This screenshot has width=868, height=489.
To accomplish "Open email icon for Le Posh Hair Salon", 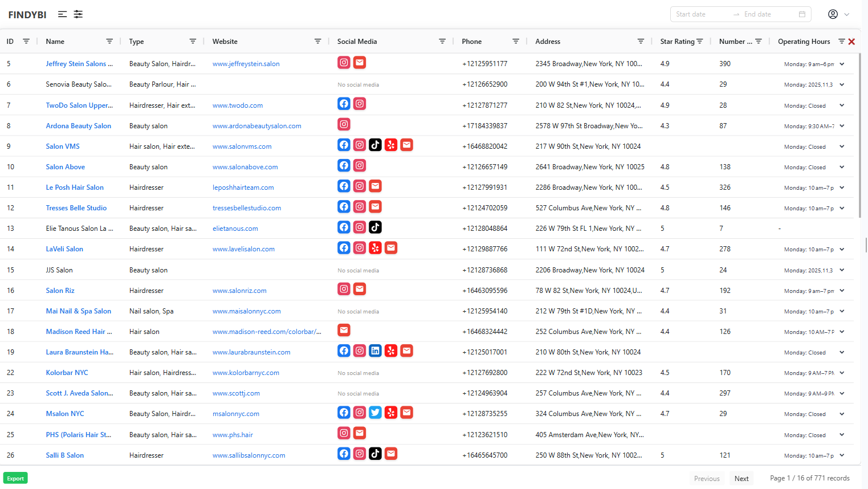I will pyautogui.click(x=375, y=186).
